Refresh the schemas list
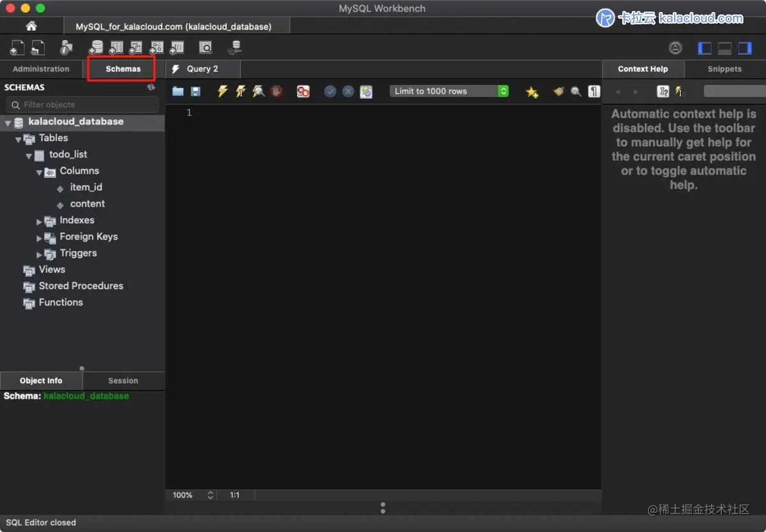 tap(151, 87)
